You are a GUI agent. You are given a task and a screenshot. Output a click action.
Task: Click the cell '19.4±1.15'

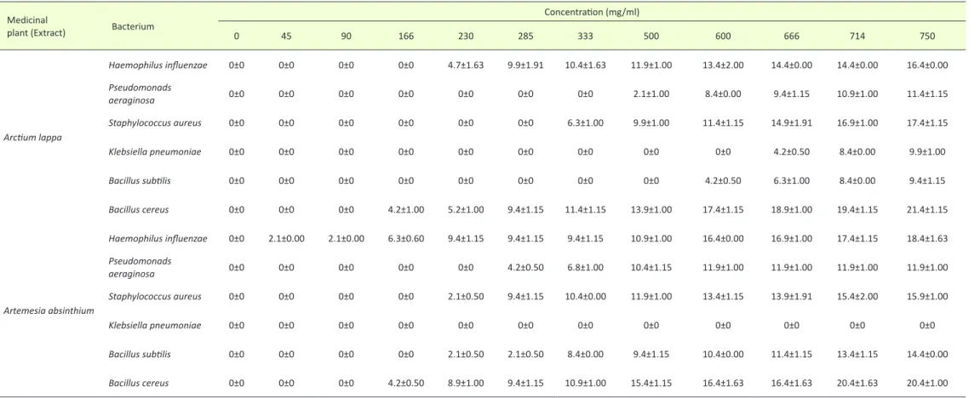click(857, 209)
